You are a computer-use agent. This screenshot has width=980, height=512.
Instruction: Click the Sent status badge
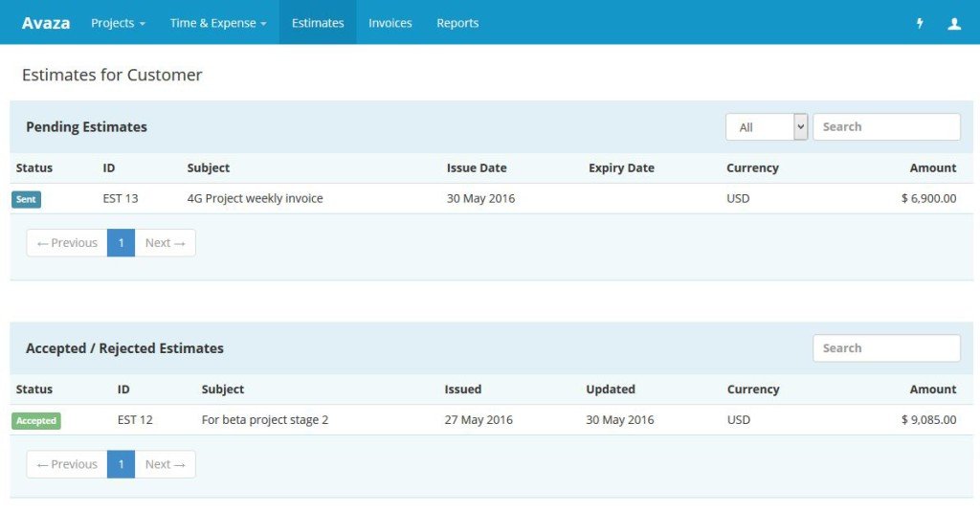coord(26,199)
